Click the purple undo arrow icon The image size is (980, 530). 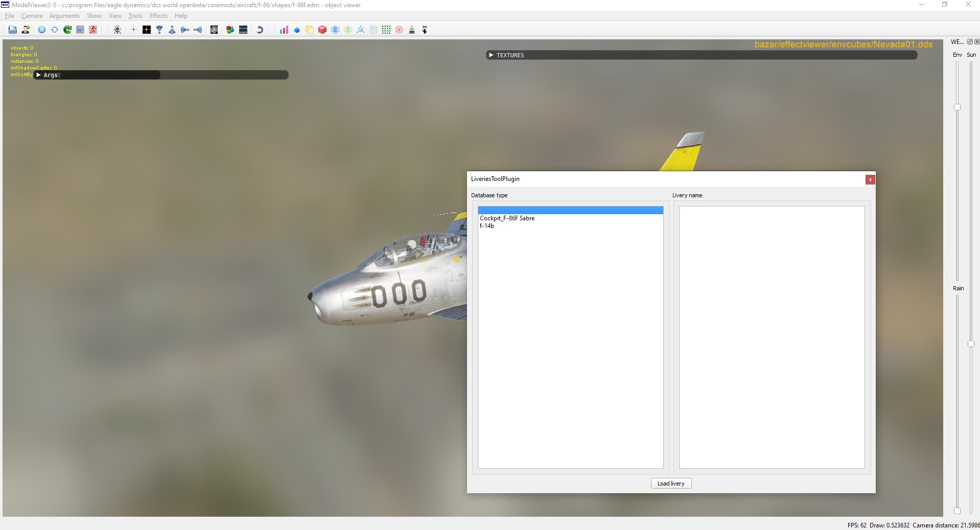pyautogui.click(x=260, y=30)
